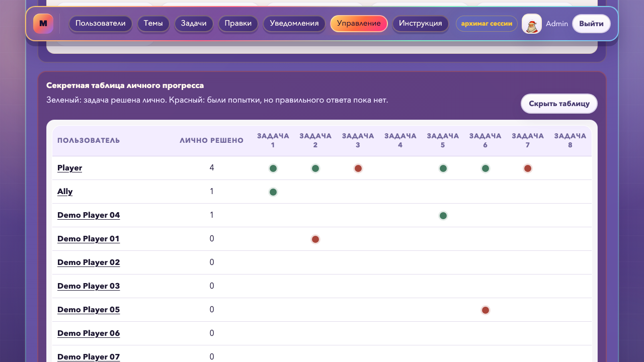The width and height of the screenshot is (644, 362).
Task: Open the Пользователи section
Action: [101, 24]
